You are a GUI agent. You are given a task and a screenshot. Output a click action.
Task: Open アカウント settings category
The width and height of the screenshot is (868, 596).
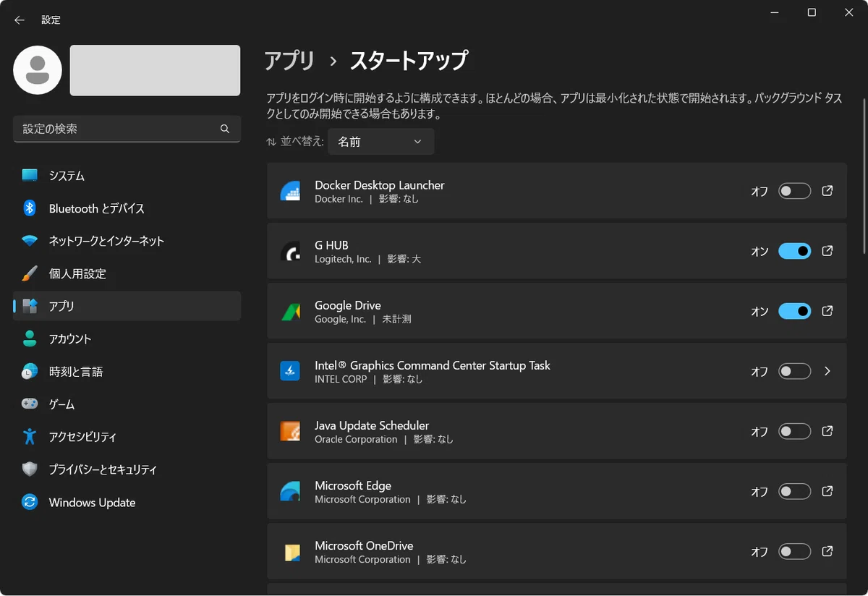tap(127, 339)
